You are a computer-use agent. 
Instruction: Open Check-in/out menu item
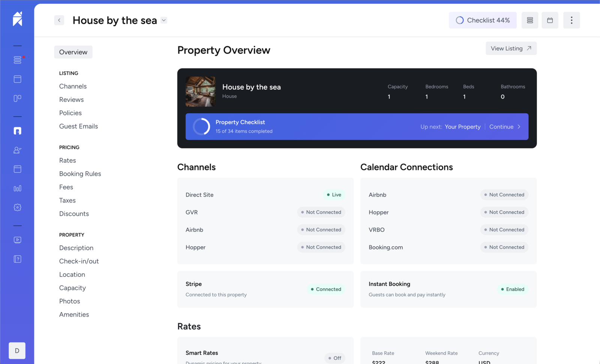tap(79, 261)
